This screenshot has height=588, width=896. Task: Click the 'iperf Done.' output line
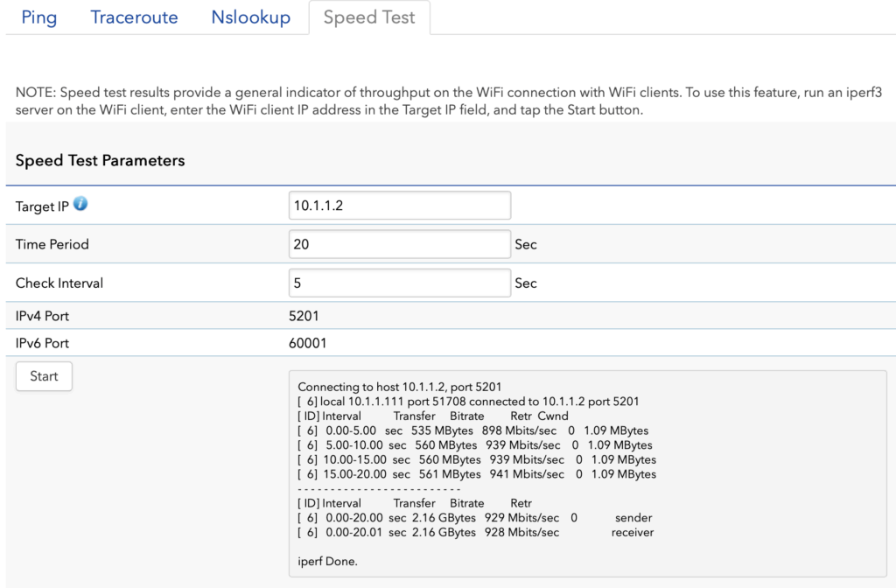pos(328,561)
